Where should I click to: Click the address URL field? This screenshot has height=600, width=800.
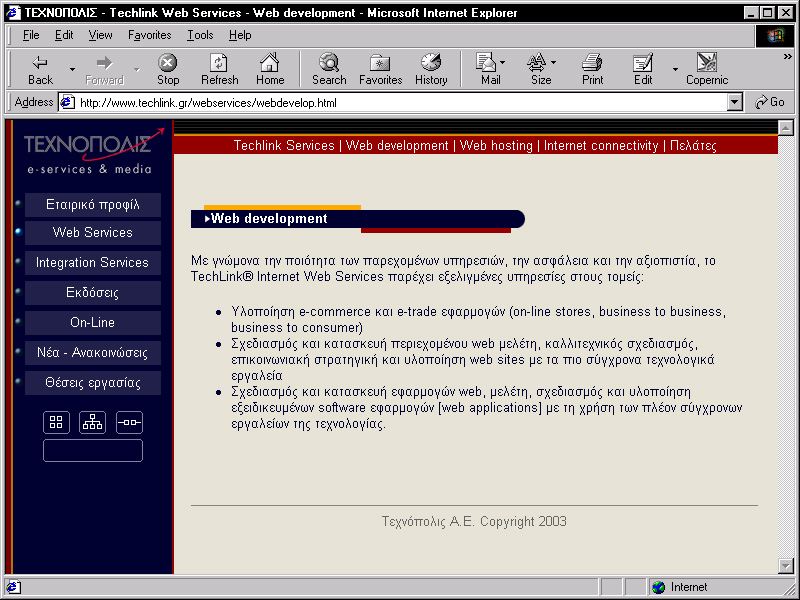coord(393,103)
